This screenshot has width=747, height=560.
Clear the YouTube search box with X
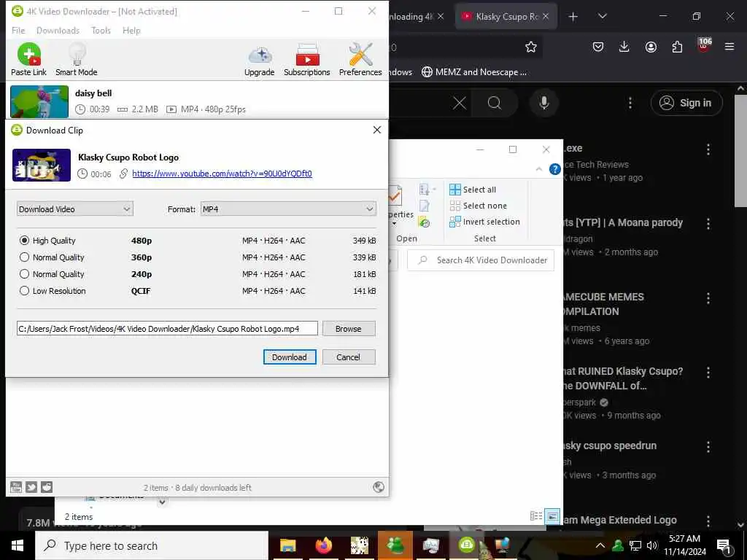pos(460,103)
